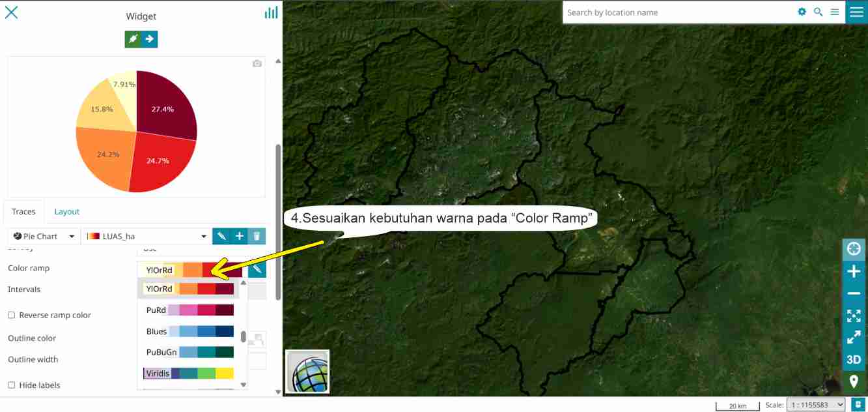
Task: Open the map scale dropdown
Action: point(815,405)
